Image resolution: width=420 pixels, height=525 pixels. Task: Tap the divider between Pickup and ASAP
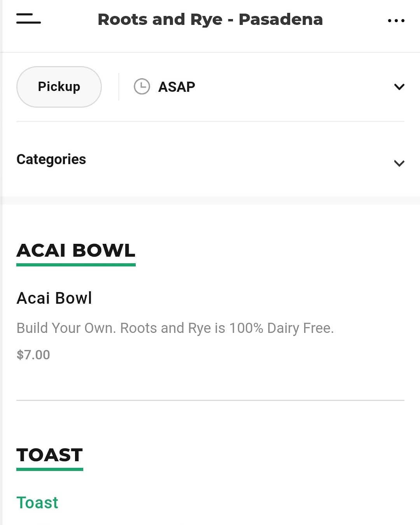tap(119, 87)
